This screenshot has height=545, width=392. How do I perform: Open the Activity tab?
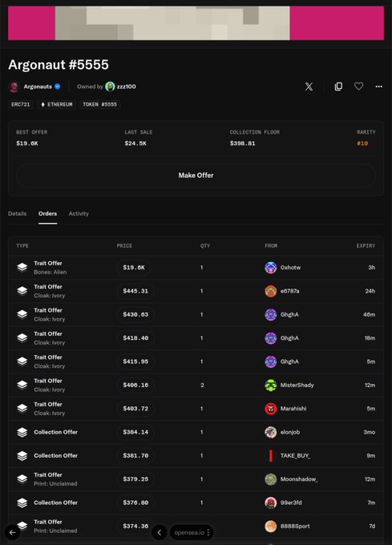coord(79,214)
